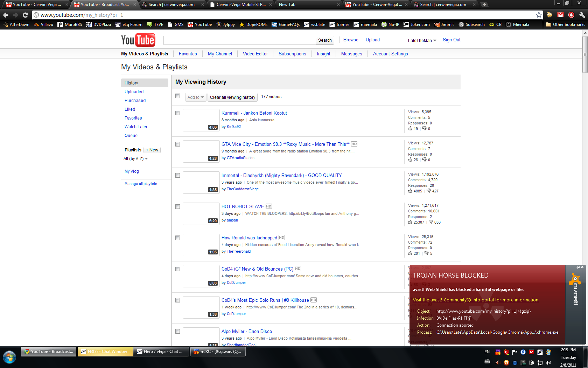The height and width of the screenshot is (368, 588).
Task: Open the MuroBBS bookmark
Action: click(x=70, y=25)
